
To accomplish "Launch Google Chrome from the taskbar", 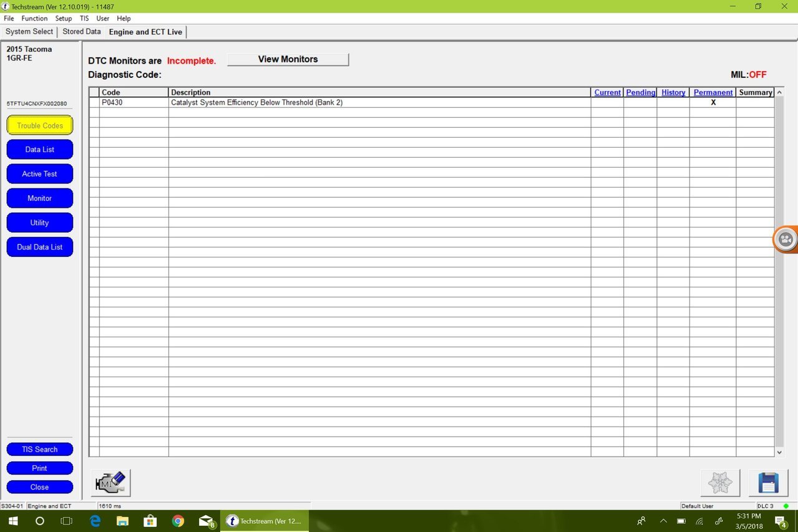I will click(x=178, y=521).
